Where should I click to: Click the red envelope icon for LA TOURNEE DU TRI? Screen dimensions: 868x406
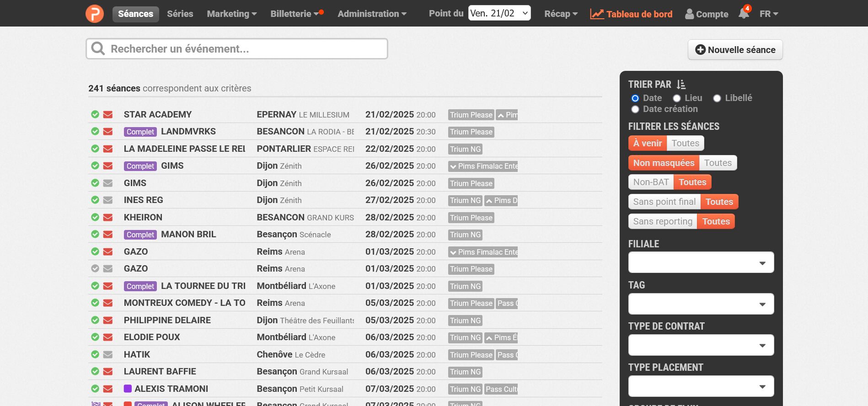108,286
